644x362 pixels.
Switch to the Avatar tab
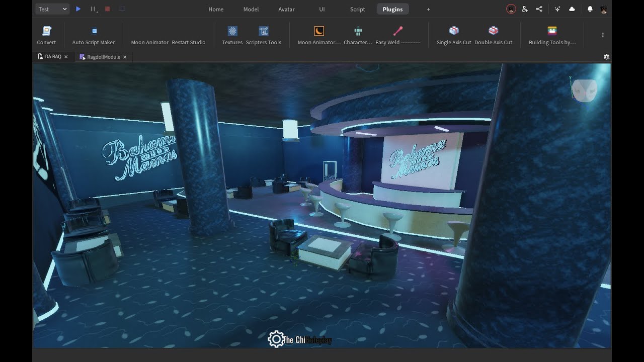[x=287, y=9]
